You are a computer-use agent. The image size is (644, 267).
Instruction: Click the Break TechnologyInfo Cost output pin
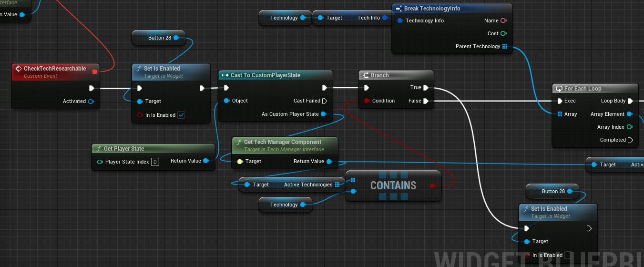point(503,33)
